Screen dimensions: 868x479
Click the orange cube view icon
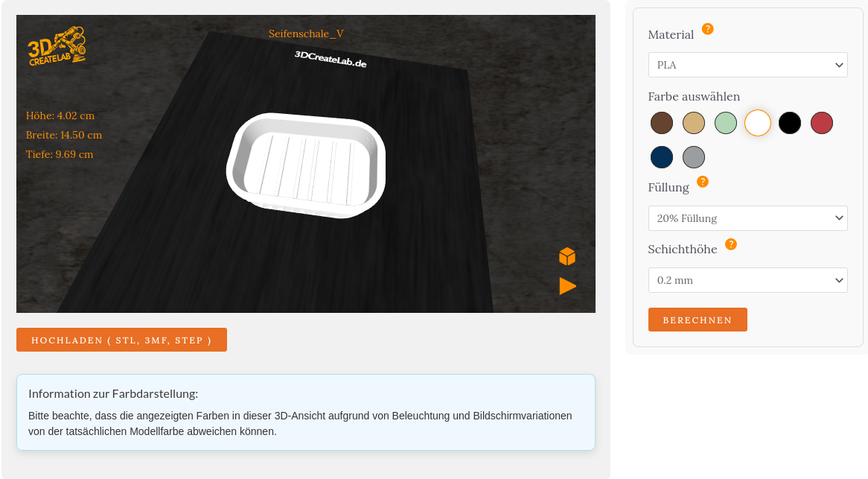567,257
